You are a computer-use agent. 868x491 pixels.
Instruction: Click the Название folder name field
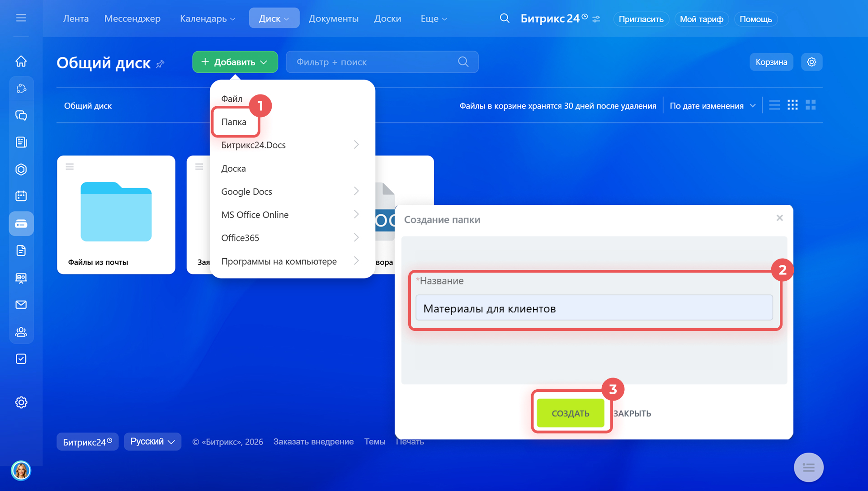point(594,308)
